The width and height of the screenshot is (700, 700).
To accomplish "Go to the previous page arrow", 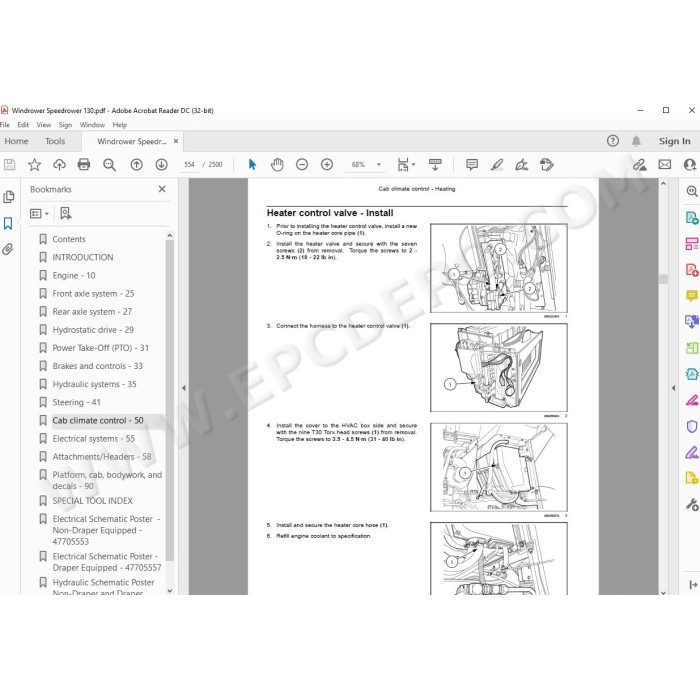I will coord(137,165).
